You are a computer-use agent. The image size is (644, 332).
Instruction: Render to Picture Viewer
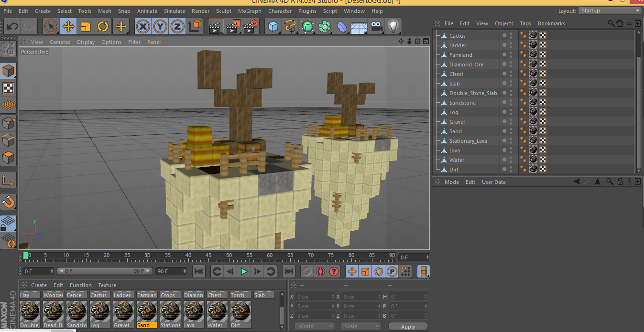pyautogui.click(x=234, y=27)
